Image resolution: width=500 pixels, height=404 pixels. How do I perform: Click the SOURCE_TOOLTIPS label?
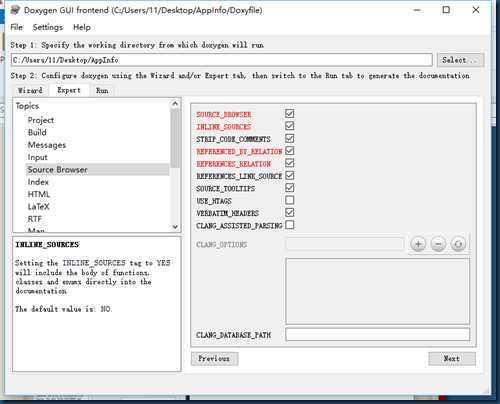pyautogui.click(x=226, y=188)
